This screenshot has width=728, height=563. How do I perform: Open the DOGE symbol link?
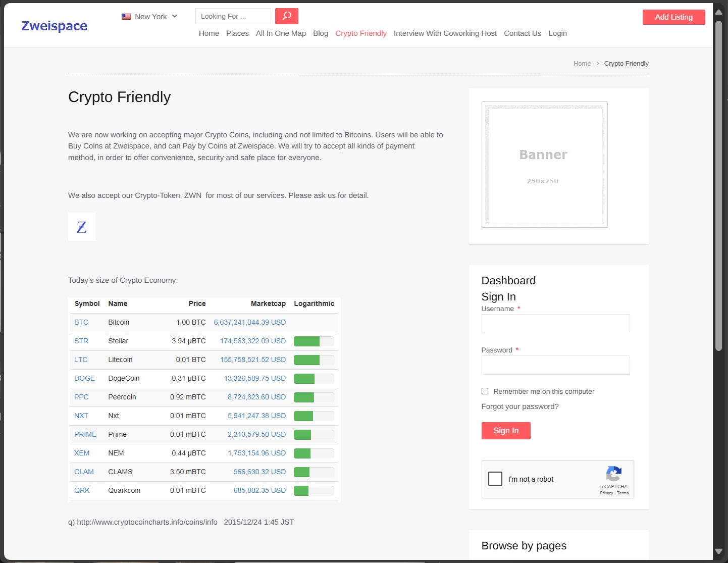pyautogui.click(x=84, y=378)
